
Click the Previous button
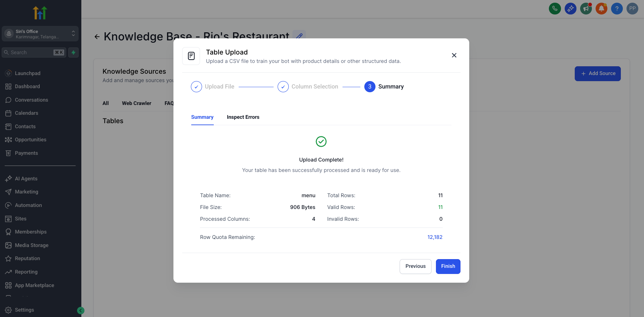pos(415,266)
